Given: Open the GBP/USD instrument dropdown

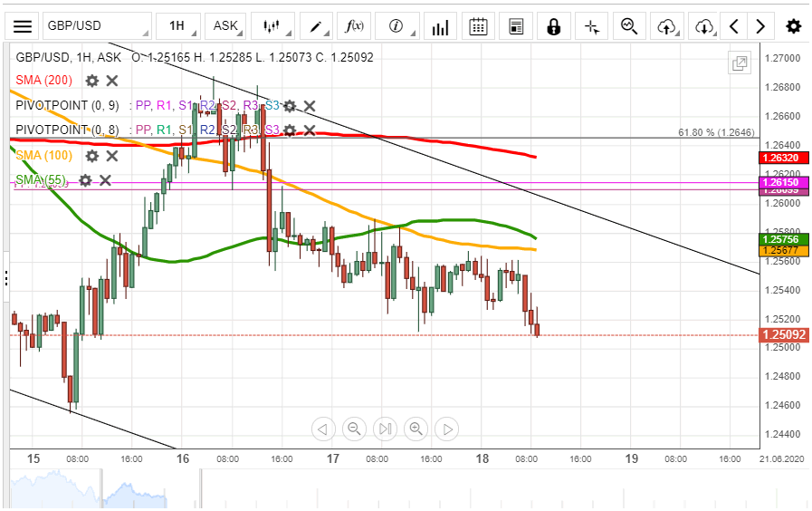Looking at the screenshot, I should coord(97,26).
